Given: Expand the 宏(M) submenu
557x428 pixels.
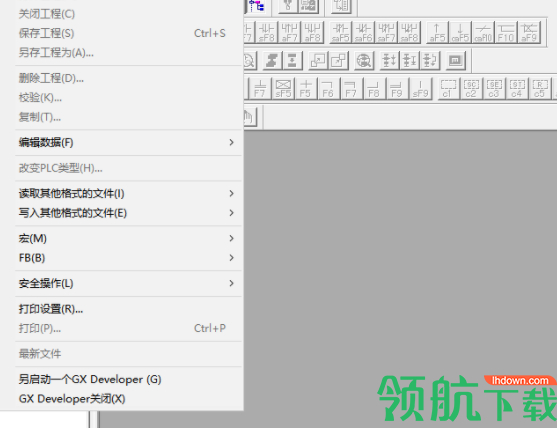Looking at the screenshot, I should (x=128, y=238).
